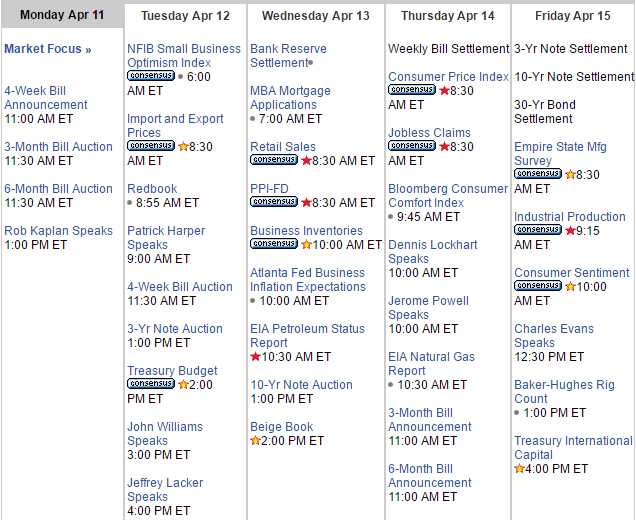Click red star by EIA Petroleum Status Report

[256, 356]
